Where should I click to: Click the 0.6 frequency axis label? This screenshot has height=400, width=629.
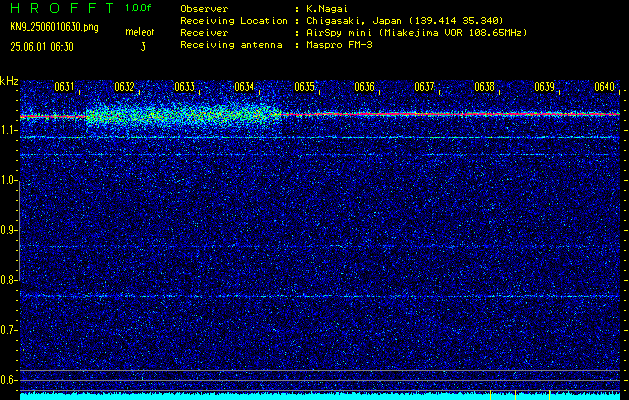tap(8, 380)
